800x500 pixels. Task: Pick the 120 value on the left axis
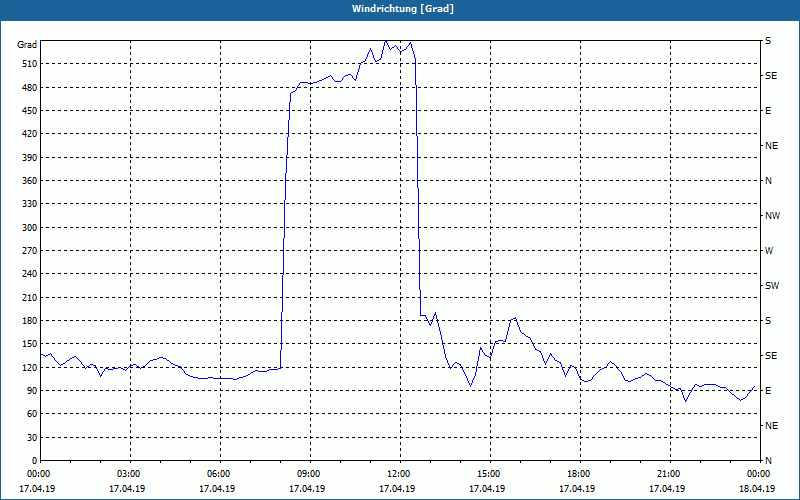pos(29,367)
